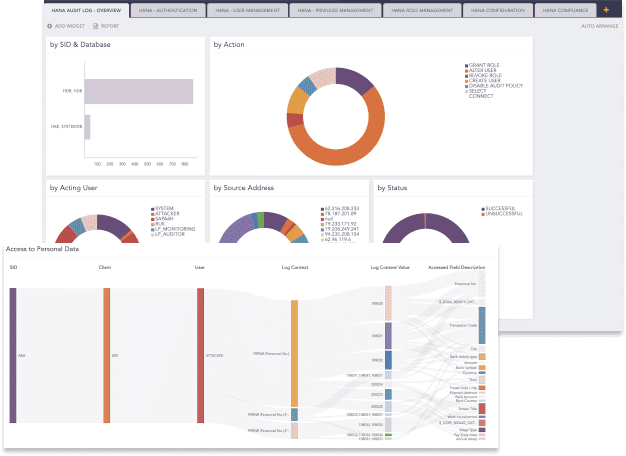The width and height of the screenshot is (626, 456).
Task: Select the LP_AUDITOR legend entry
Action: [170, 234]
